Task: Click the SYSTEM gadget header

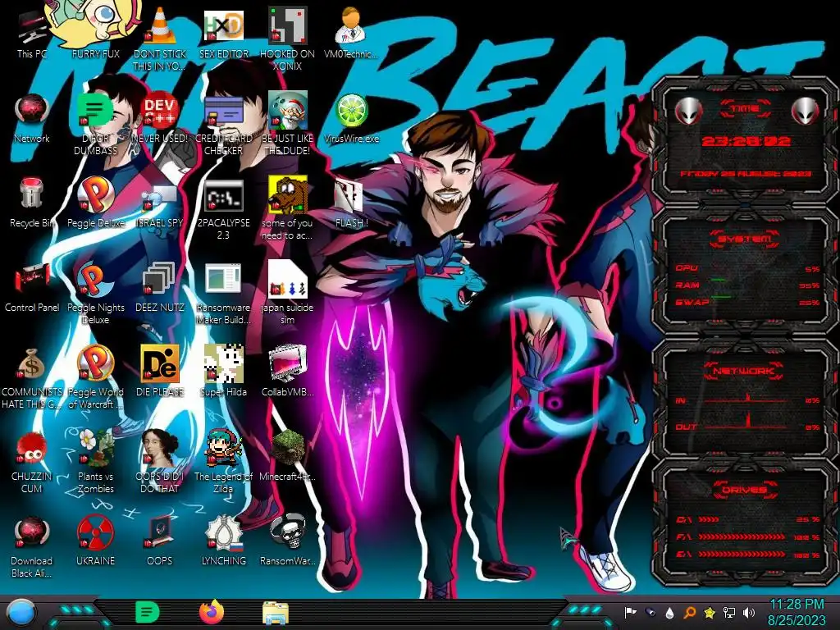Action: [745, 238]
